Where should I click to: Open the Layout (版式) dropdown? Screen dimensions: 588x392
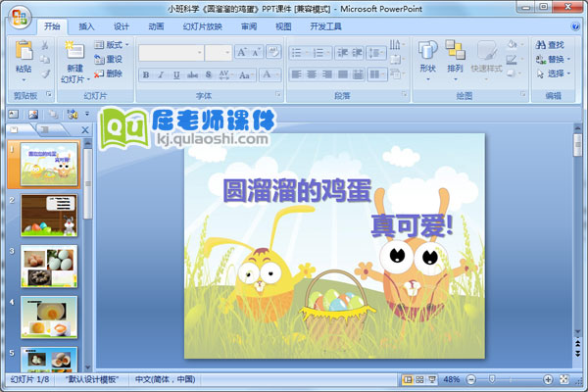[x=112, y=45]
